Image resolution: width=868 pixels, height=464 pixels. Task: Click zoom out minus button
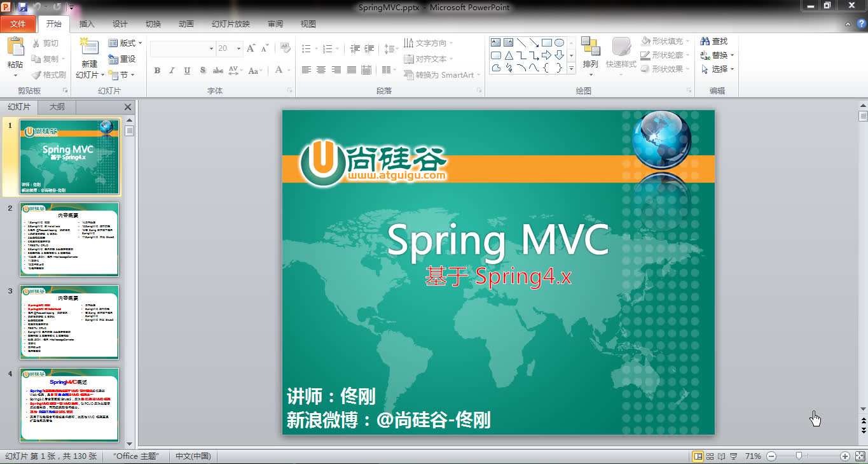[771, 456]
